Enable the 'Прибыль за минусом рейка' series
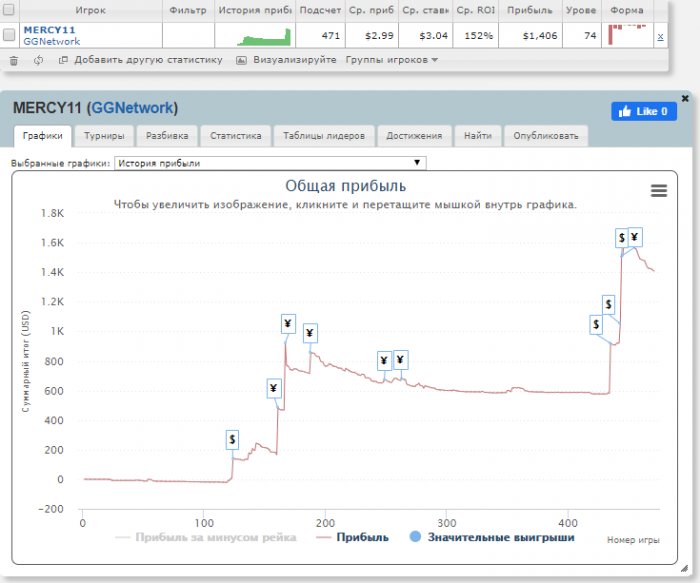The height and width of the screenshot is (583, 700). click(207, 537)
